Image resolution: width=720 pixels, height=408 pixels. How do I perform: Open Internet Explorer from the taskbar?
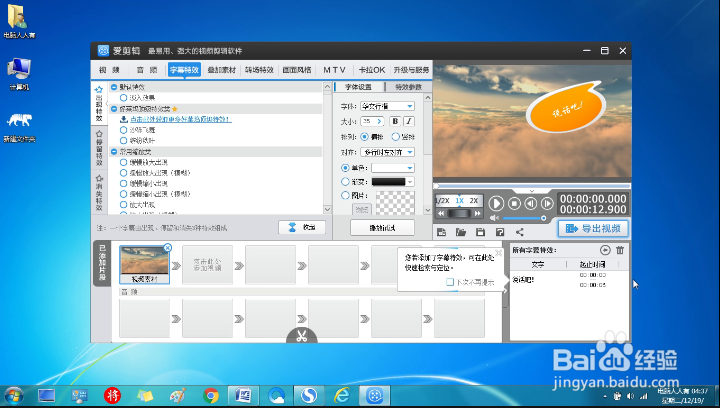342,395
